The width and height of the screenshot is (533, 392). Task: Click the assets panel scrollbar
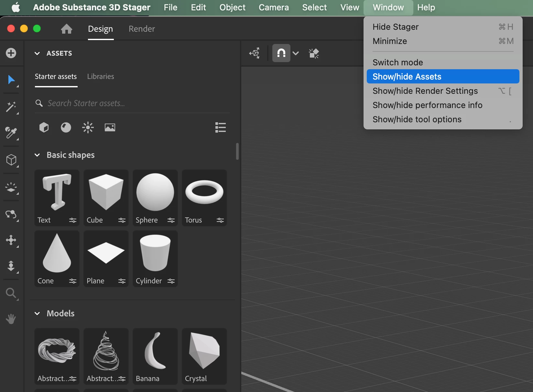click(x=237, y=151)
